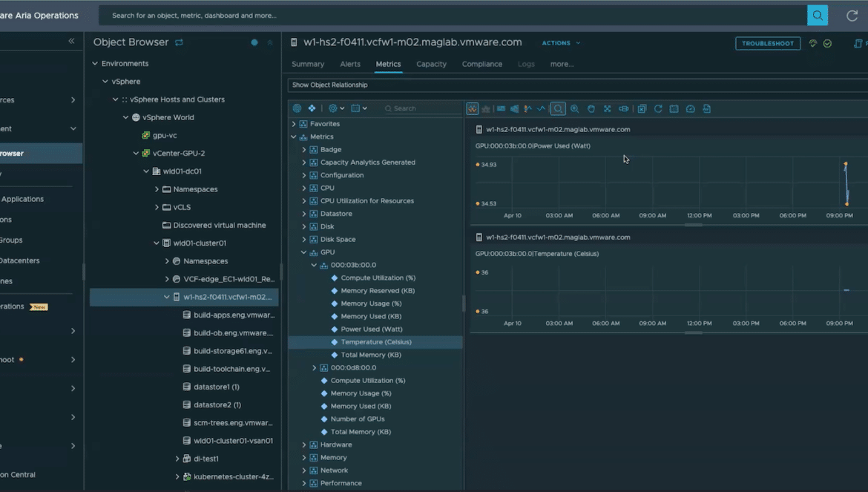Collapse the Environments root node
The width and height of the screenshot is (868, 492).
[95, 64]
